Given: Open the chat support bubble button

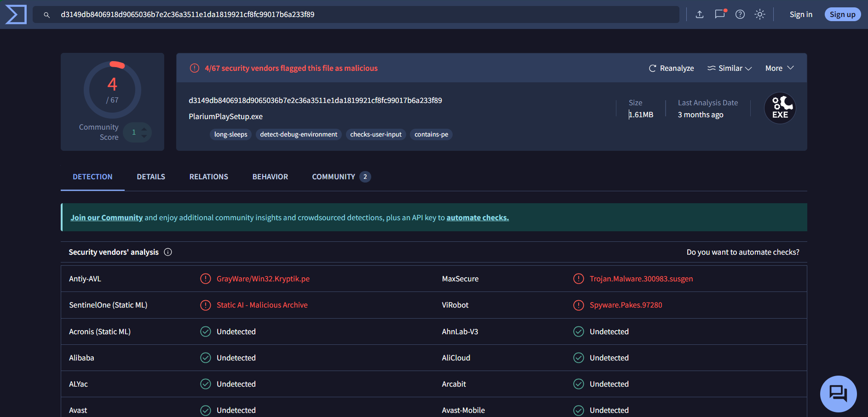Looking at the screenshot, I should tap(838, 394).
